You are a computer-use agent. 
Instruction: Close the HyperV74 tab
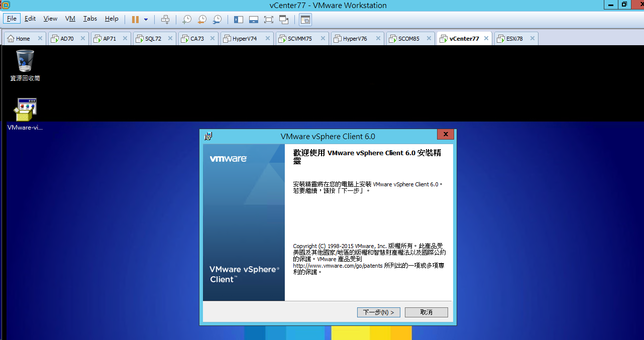coord(267,38)
